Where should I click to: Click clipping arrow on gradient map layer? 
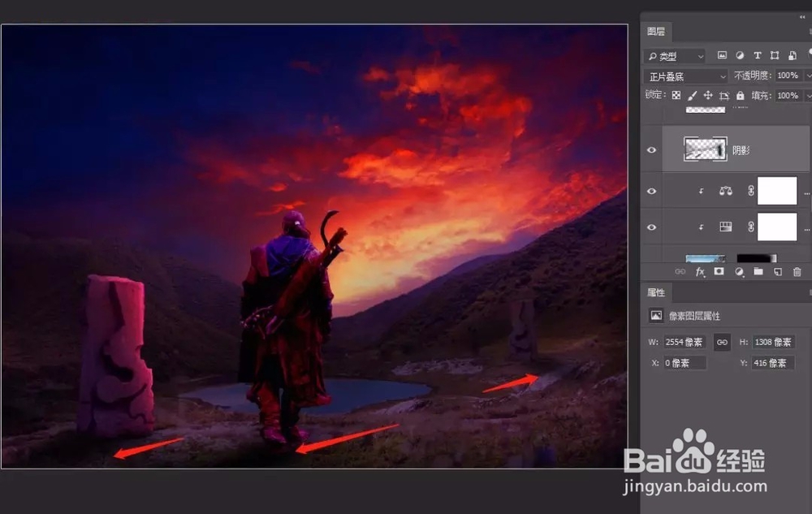tap(701, 227)
